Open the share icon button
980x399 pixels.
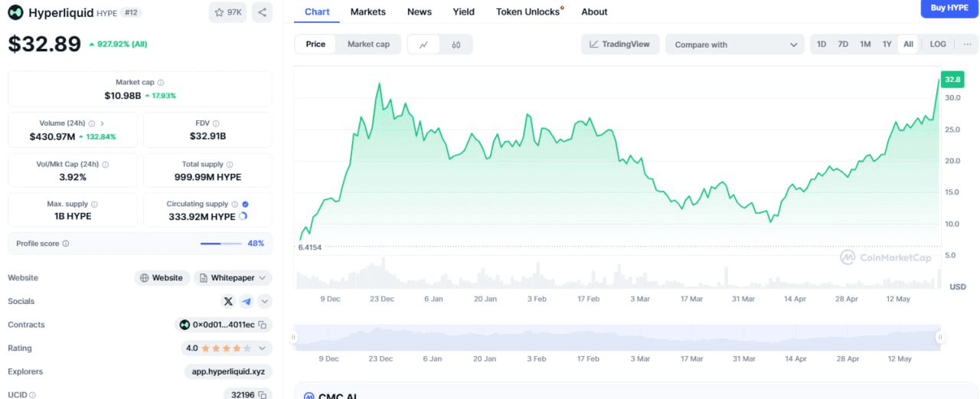pos(262,12)
